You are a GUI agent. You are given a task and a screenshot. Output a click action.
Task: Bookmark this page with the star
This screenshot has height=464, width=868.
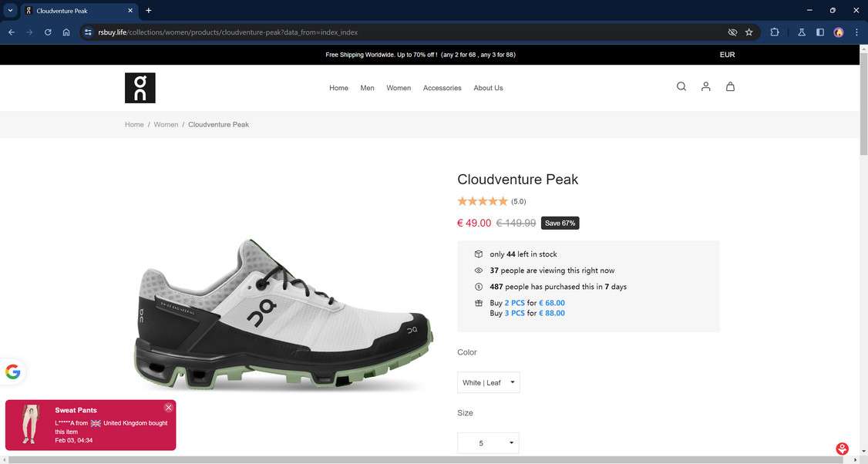coord(749,32)
